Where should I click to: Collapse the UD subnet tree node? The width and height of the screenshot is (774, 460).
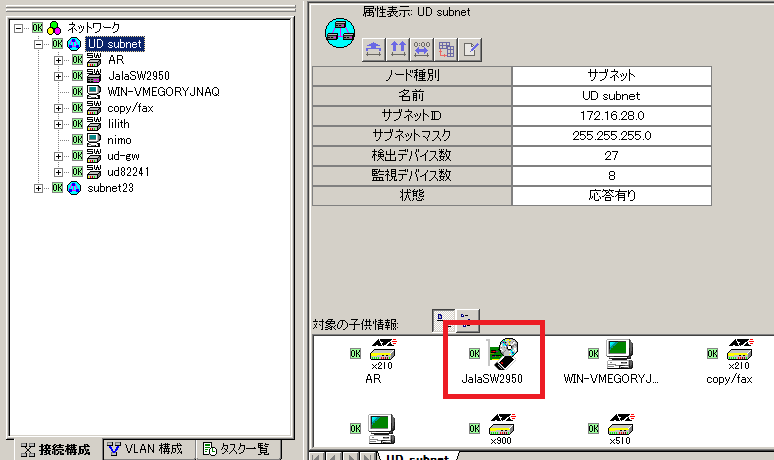[38, 44]
